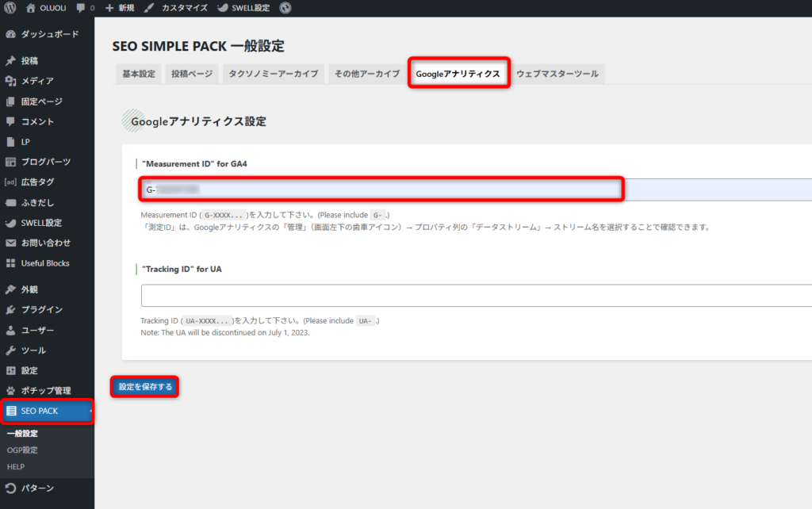The image size is (812, 509).
Task: Click the LP document icon
Action: coord(10,142)
